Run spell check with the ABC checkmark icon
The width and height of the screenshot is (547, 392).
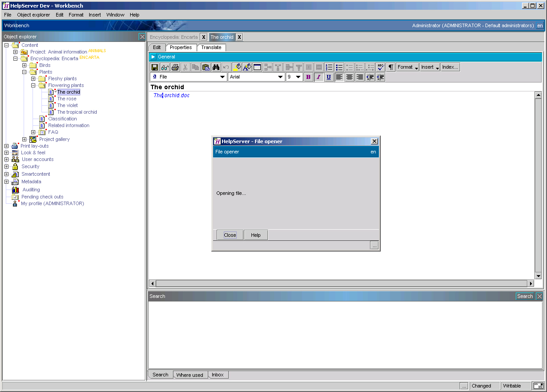pyautogui.click(x=380, y=67)
